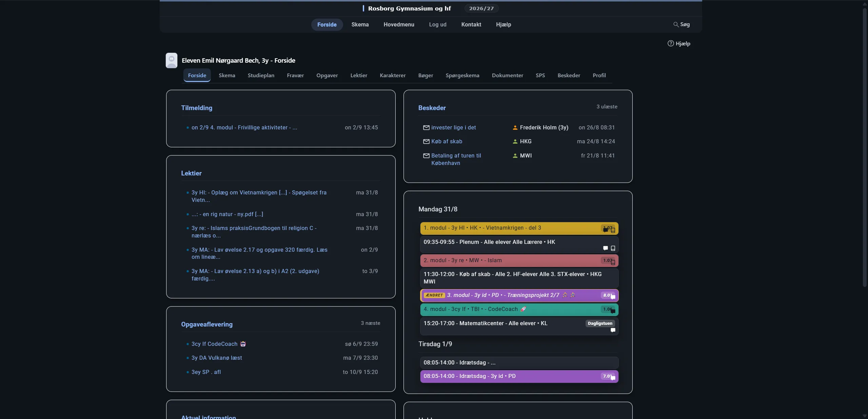Click the ÆNDRET badge on 3. modul
This screenshot has width=868, height=419.
pyautogui.click(x=434, y=295)
